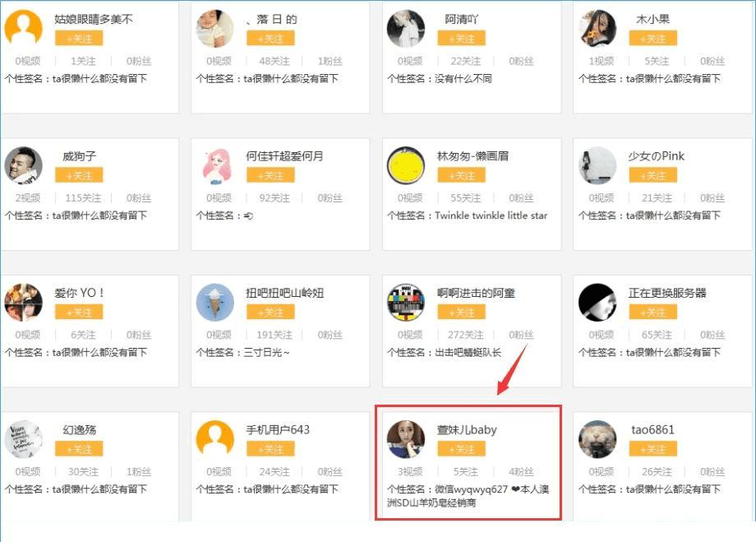Click the avatar of 威狗子

(x=23, y=166)
